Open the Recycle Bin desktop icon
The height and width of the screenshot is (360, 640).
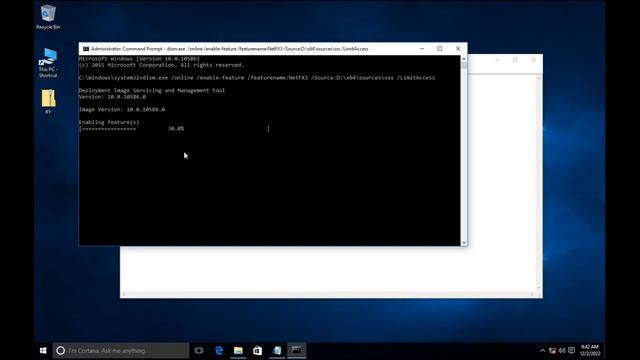tap(48, 17)
